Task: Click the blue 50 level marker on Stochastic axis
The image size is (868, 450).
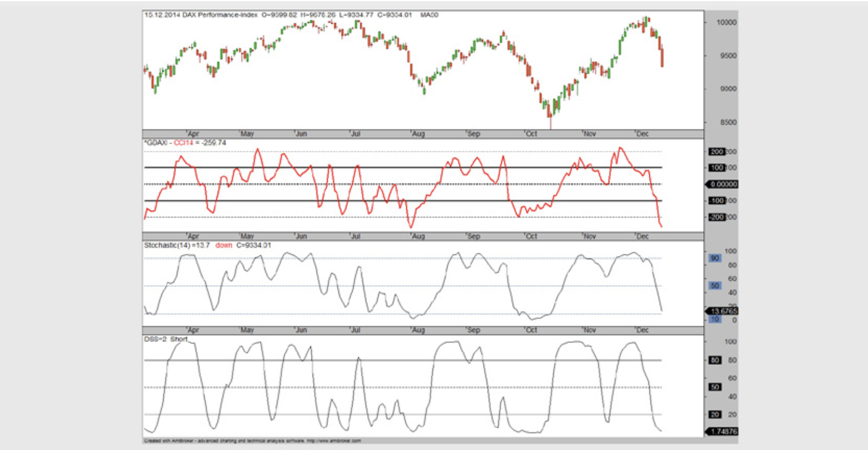Action: 715,286
